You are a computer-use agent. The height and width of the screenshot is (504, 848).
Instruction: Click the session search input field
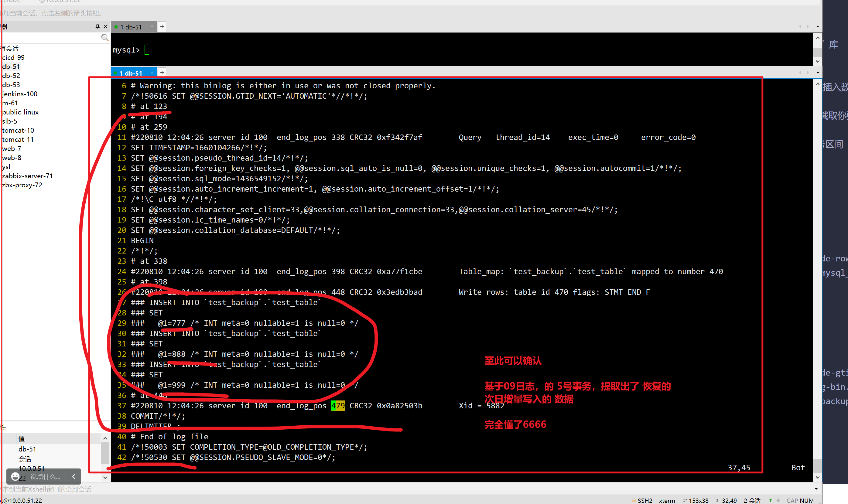pos(51,38)
